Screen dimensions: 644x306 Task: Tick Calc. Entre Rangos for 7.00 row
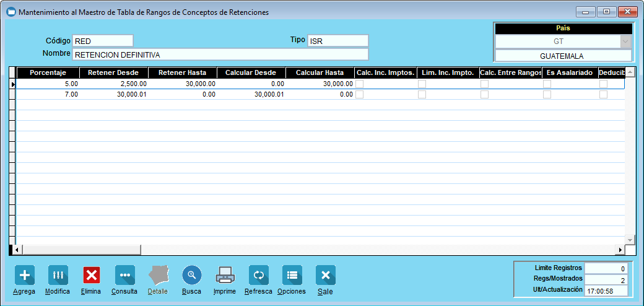(x=484, y=94)
